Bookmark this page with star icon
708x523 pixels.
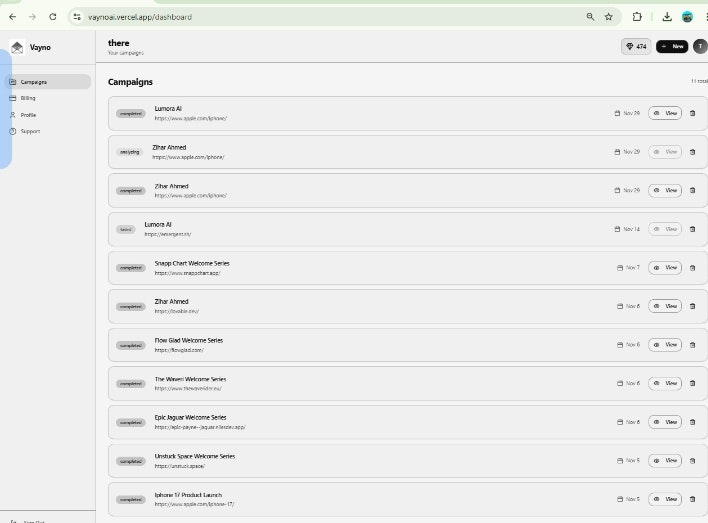pos(609,17)
